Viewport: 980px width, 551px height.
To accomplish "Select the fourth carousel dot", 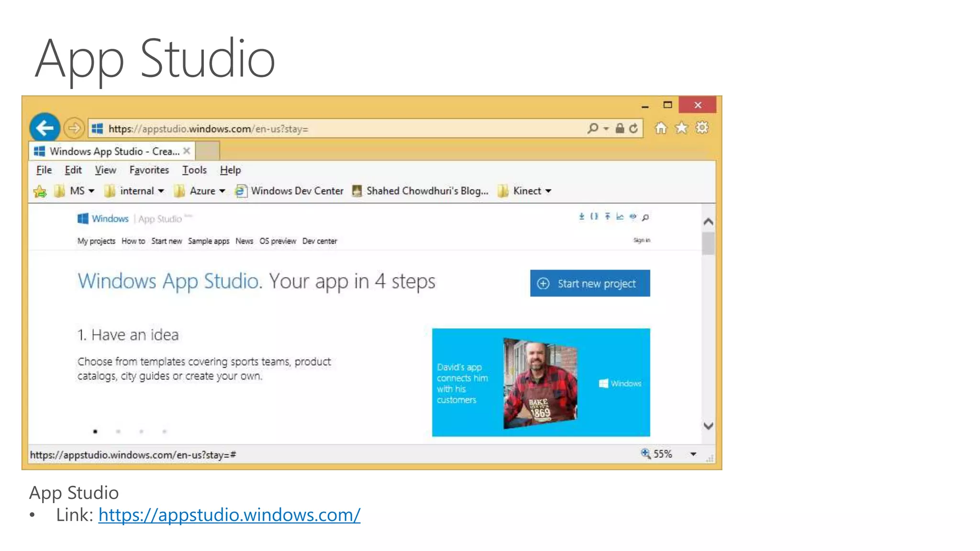I will click(x=164, y=431).
